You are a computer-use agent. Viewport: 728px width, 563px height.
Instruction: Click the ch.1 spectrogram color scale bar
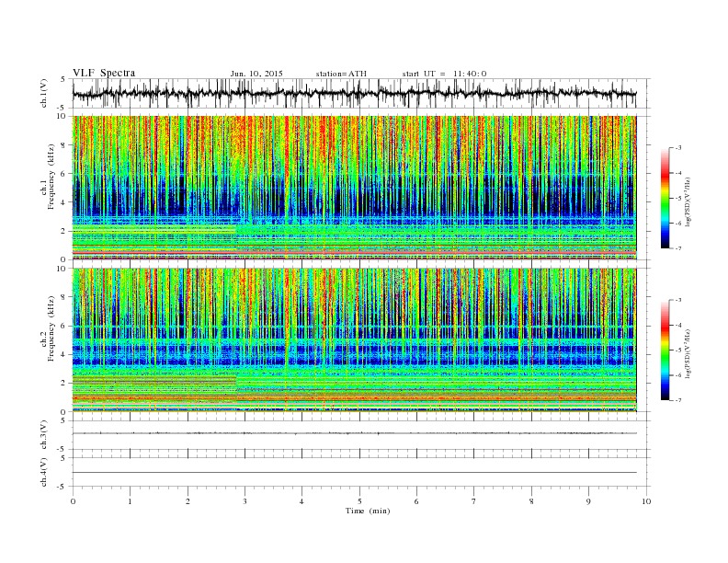click(665, 199)
